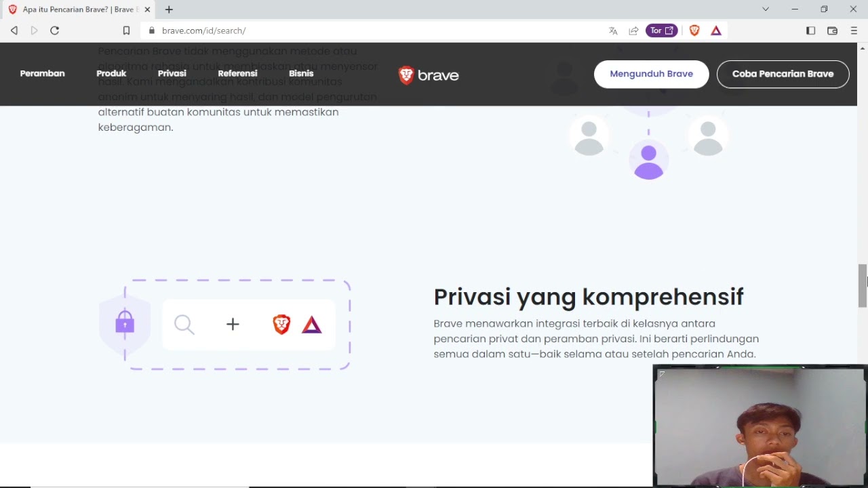Click the BAT triangle logo in illustration
This screenshot has width=868, height=488.
point(311,325)
